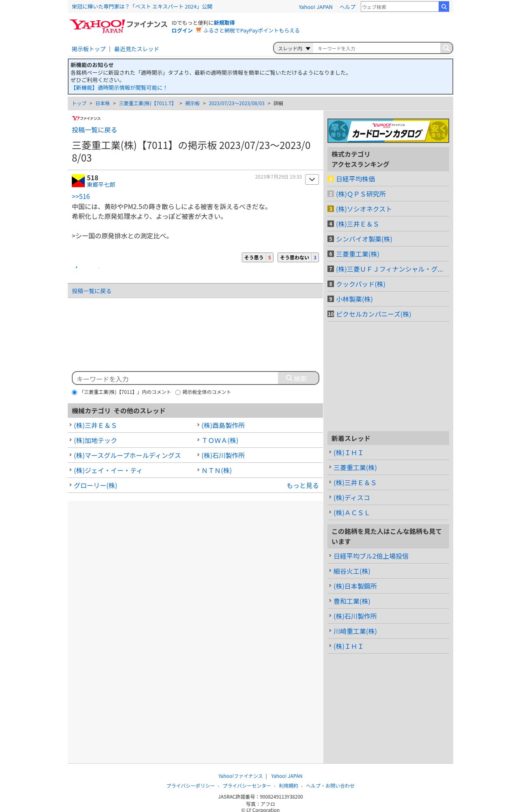
Task: Click the トップ breadcrumb
Action: click(79, 104)
